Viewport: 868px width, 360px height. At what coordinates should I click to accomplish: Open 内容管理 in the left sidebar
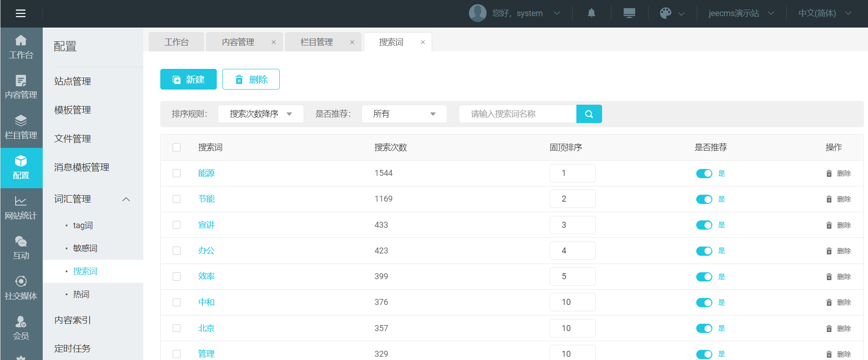point(21,87)
